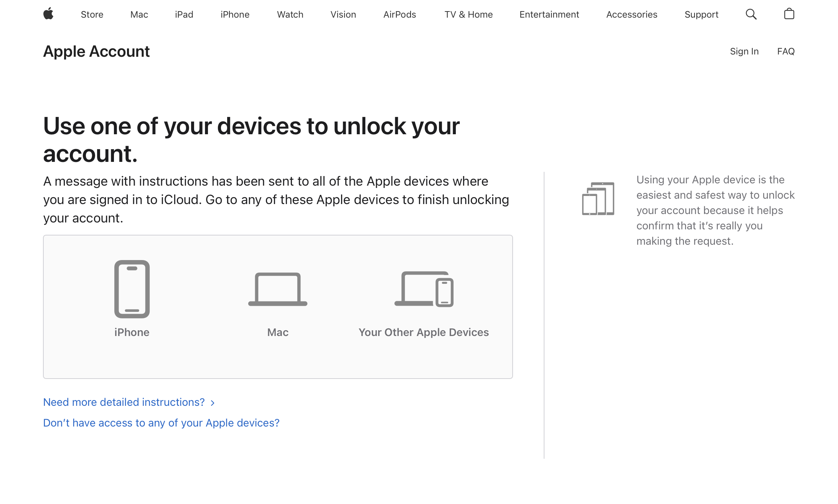Open the iPhone menu in navigation bar
This screenshot has height=504, width=838.
[235, 15]
